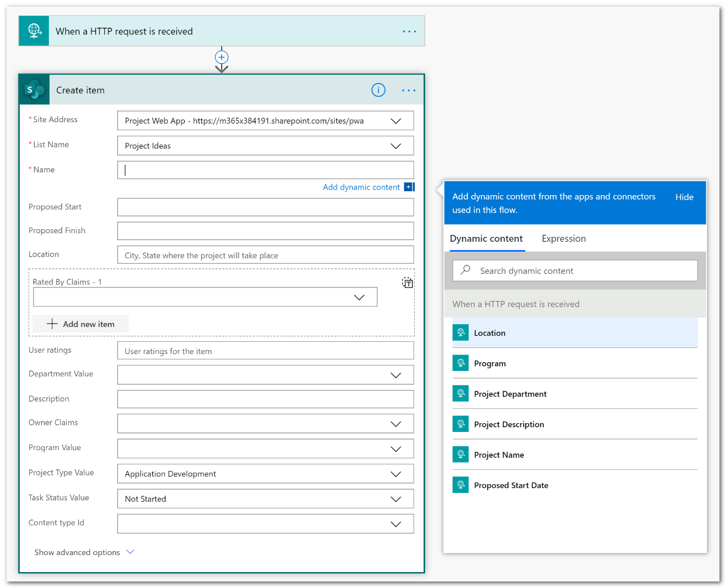
Task: Select Project Name dynamic content
Action: 575,454
